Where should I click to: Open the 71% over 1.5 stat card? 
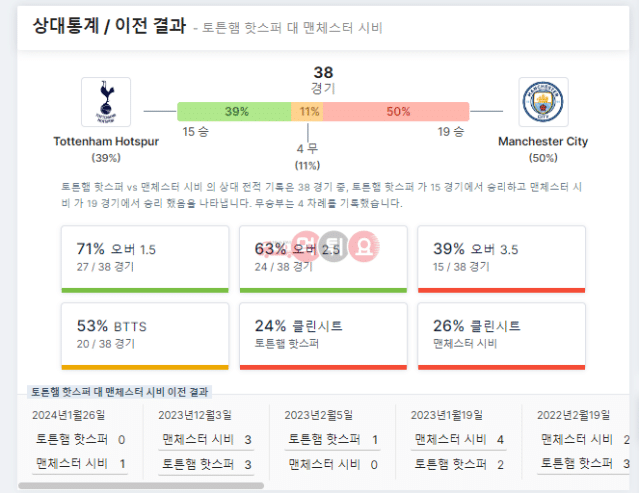[x=145, y=259]
